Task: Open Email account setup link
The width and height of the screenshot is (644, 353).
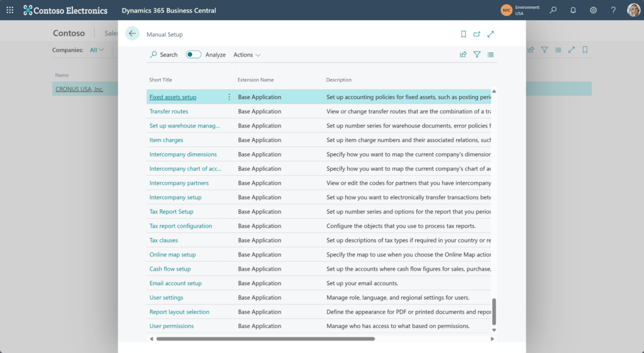Action: 175,284
